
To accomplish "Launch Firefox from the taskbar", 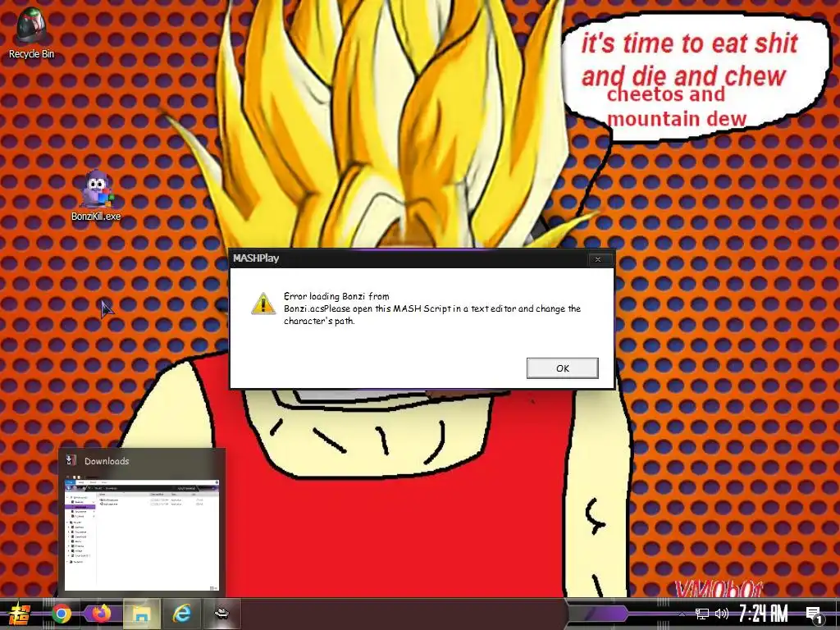I will point(101,614).
